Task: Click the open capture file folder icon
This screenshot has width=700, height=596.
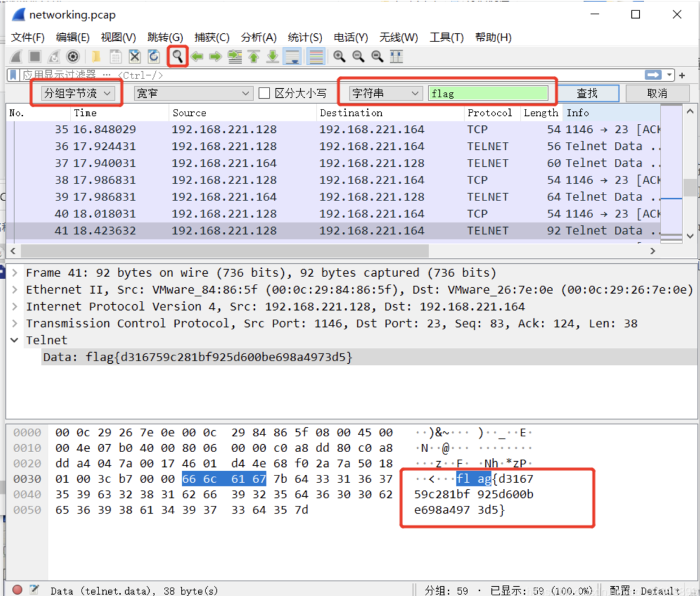Action: pyautogui.click(x=95, y=56)
